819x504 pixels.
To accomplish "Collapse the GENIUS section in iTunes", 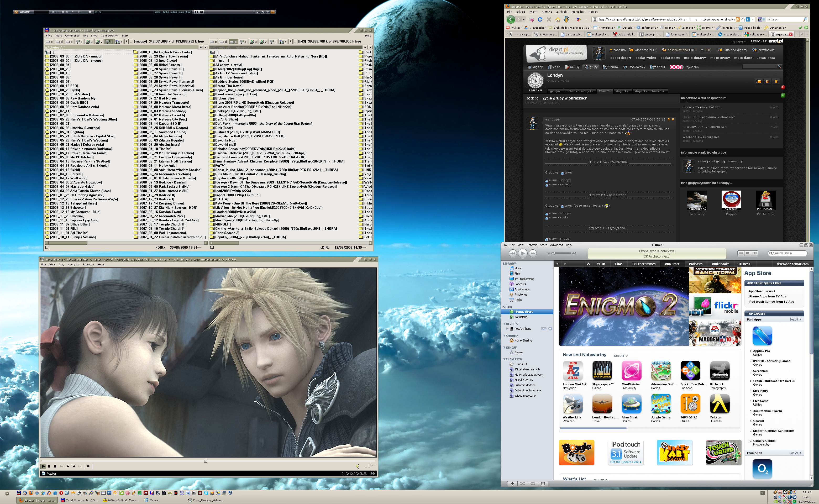I will [504, 347].
